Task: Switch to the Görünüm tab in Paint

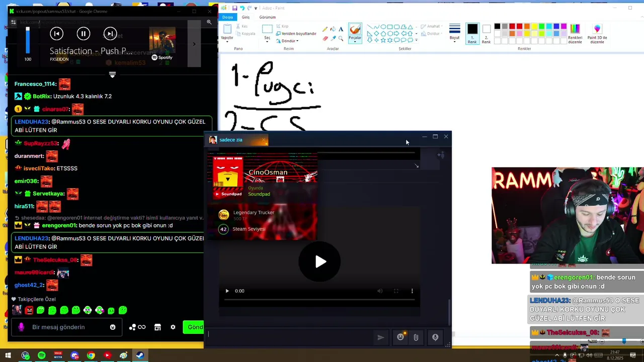Action: tap(267, 17)
